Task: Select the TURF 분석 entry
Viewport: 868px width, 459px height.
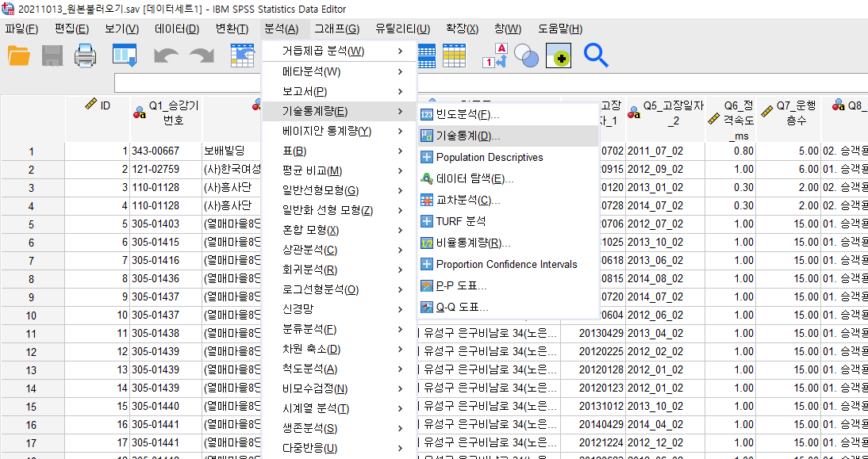Action: (508, 222)
